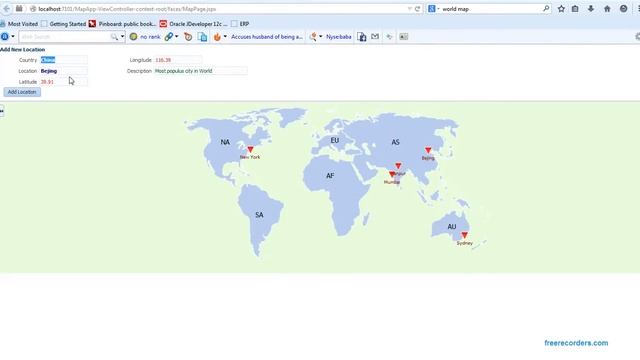Click the New York map marker
The height and width of the screenshot is (360, 640).
(250, 150)
